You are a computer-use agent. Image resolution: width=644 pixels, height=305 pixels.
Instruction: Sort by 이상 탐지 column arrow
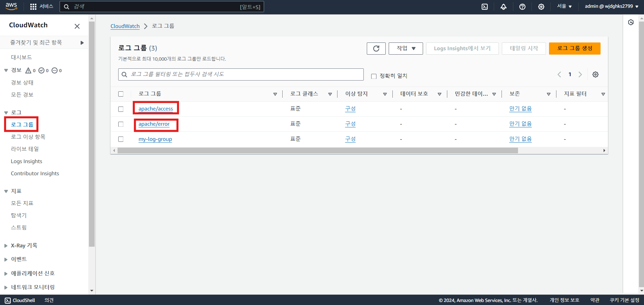[385, 94]
